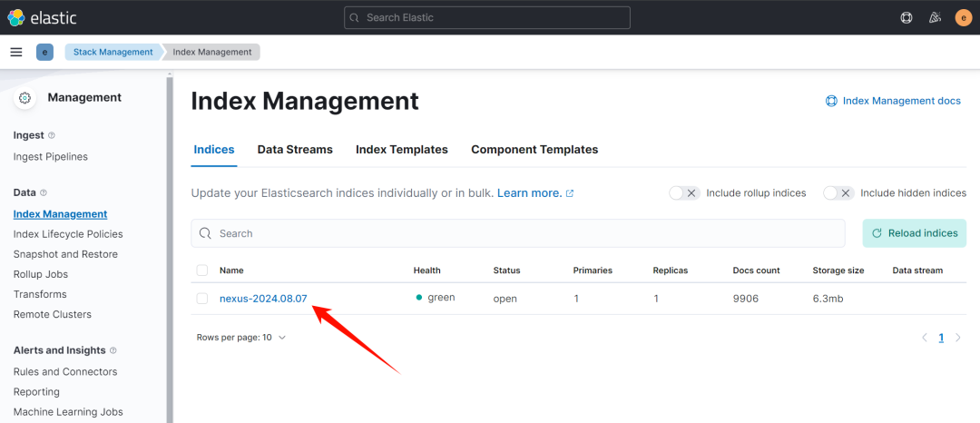Click the Search Elastic input field
Image resolution: width=980 pixels, height=423 pixels.
coord(487,17)
